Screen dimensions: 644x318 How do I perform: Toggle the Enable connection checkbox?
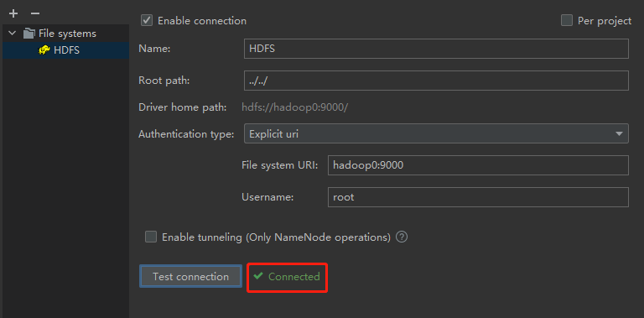[147, 20]
